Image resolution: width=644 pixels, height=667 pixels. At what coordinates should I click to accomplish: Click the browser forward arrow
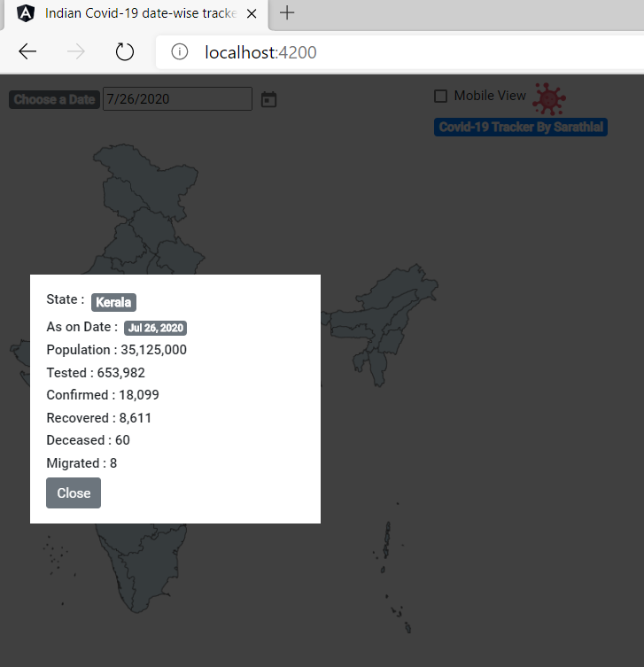pyautogui.click(x=76, y=52)
